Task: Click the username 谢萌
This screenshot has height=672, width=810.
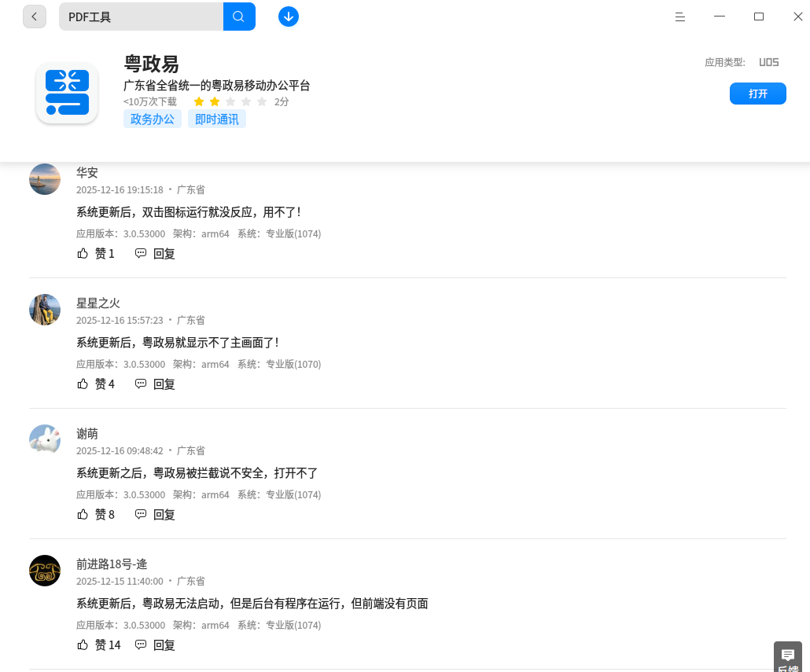Action: (x=87, y=434)
